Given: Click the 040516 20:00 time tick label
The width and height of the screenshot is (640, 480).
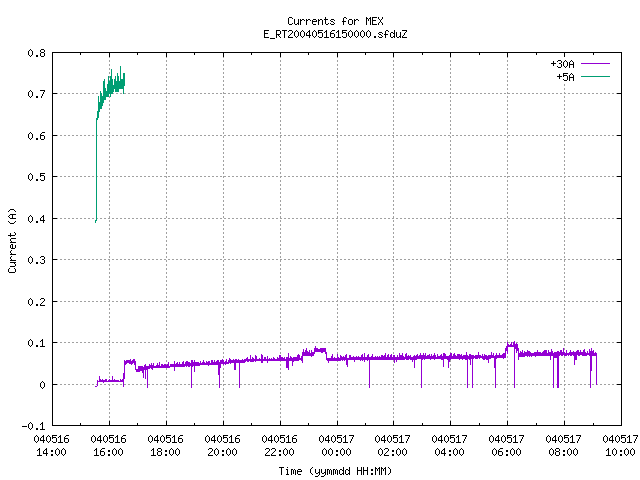Looking at the screenshot, I should (222, 446).
